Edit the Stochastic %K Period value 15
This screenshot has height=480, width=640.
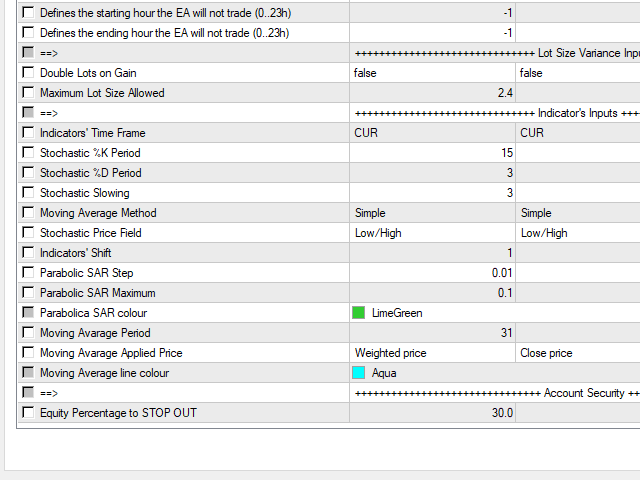(x=432, y=153)
